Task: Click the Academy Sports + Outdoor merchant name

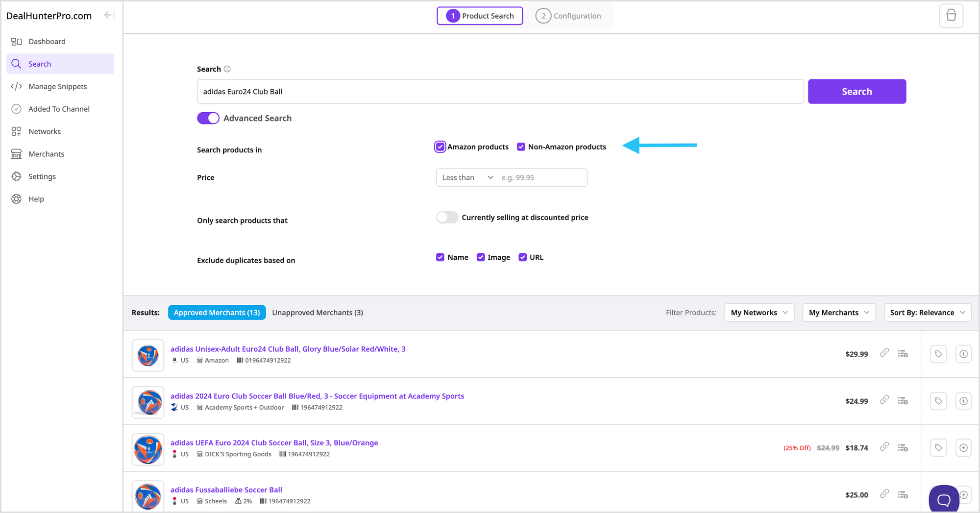Action: [x=245, y=407]
